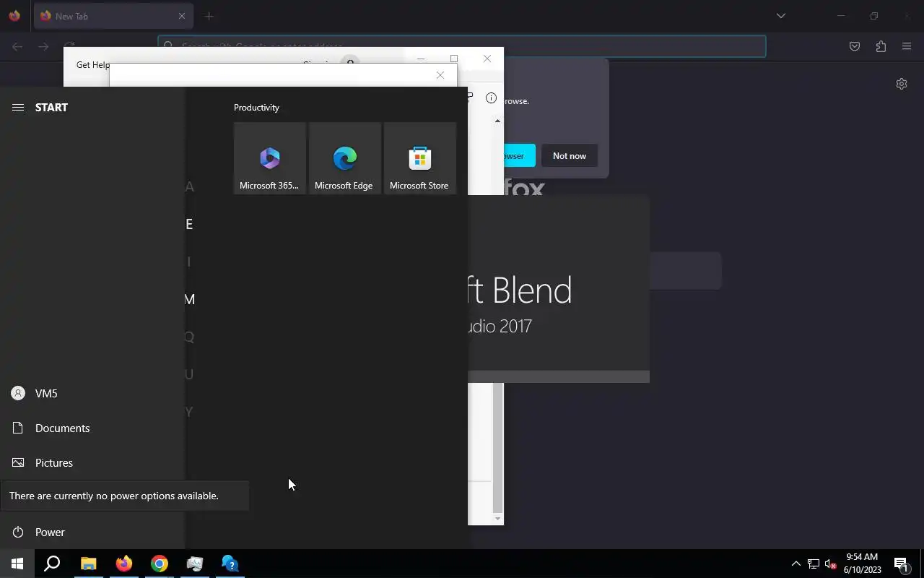Screen dimensions: 924x578
Task: Close the Get Help window
Action: click(487, 59)
